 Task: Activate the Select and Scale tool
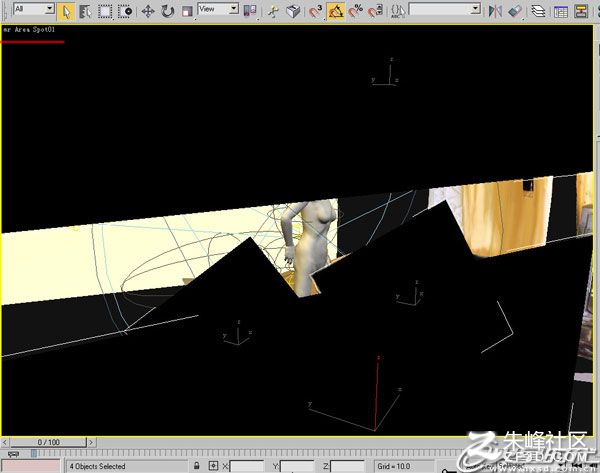187,12
